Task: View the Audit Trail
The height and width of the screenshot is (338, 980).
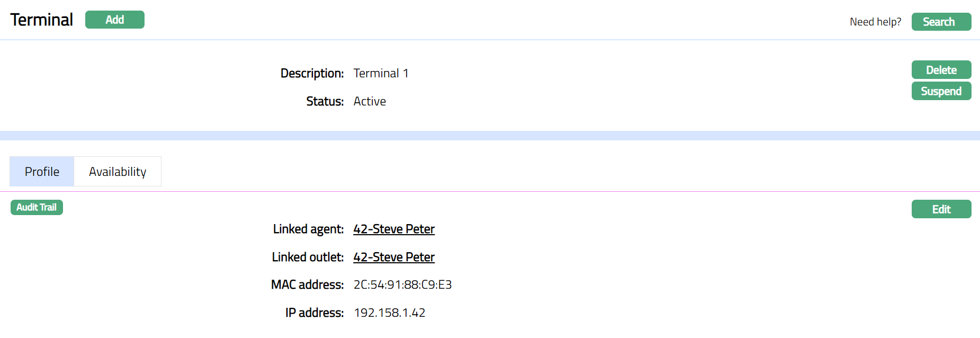Action: point(37,208)
